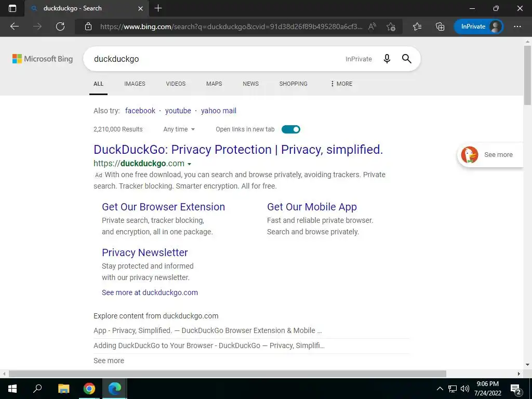Open the taskbar clock and date
This screenshot has width=532, height=399.
(487, 389)
